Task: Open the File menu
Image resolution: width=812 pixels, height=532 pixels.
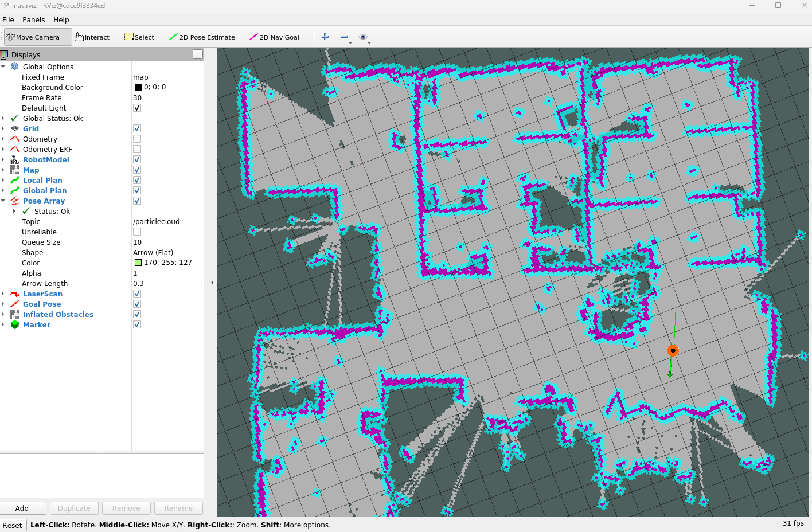Action: tap(8, 19)
